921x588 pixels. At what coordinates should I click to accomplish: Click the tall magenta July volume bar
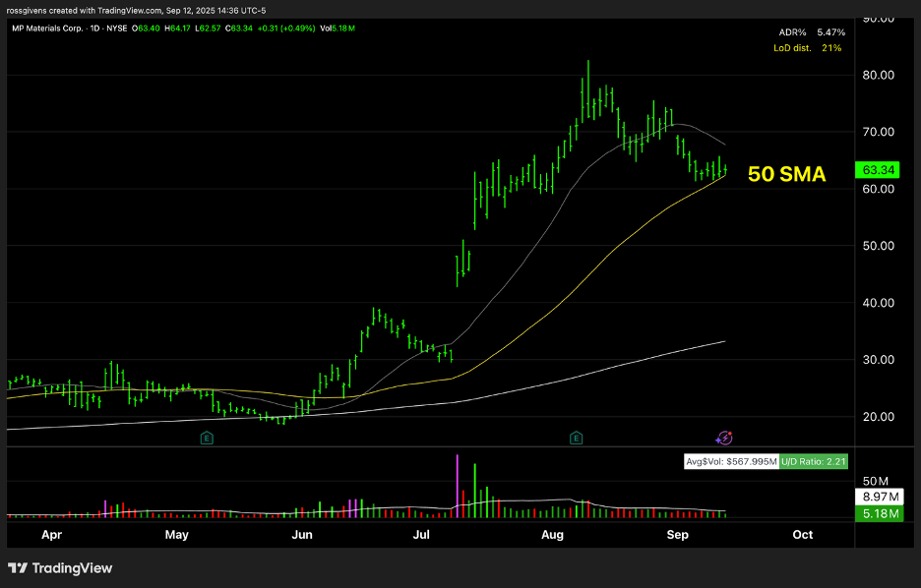tap(458, 484)
